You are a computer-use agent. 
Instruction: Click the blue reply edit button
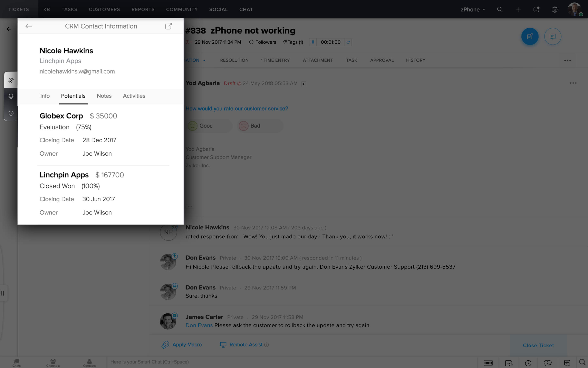[530, 37]
